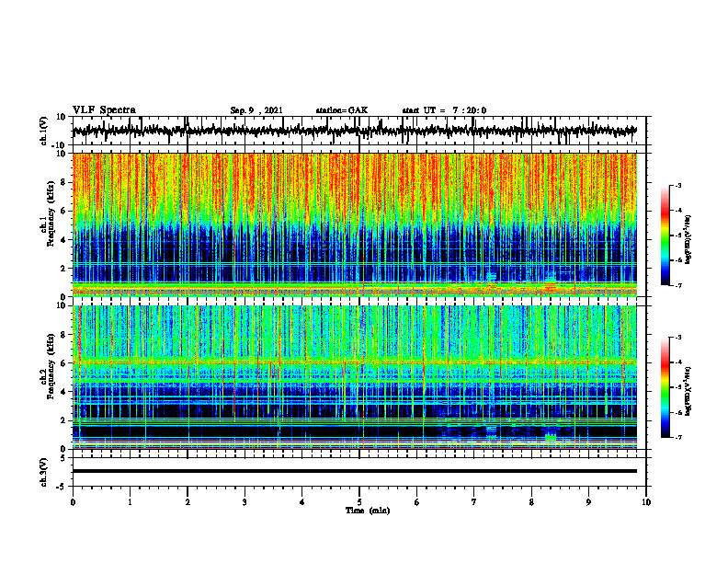Click the "-3" tick on ch.2 color bar
Screen dimensions: 728x563
point(677,338)
